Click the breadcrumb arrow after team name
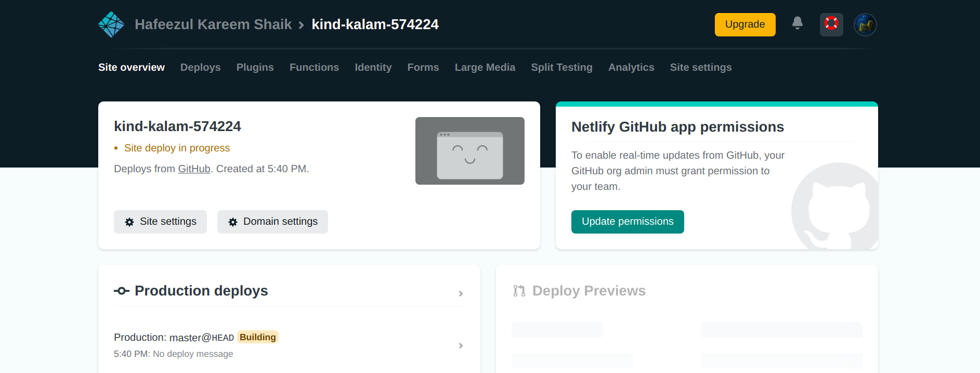Viewport: 980px width, 373px height. (x=301, y=25)
